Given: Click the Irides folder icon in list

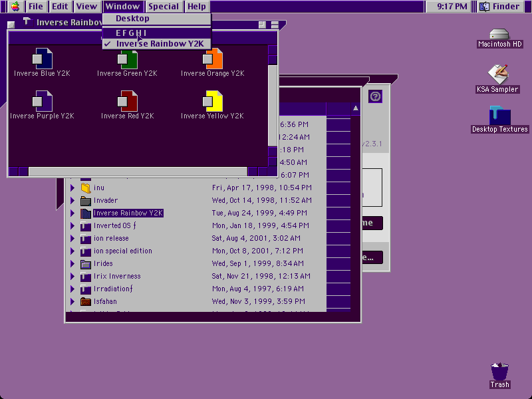Looking at the screenshot, I should pyautogui.click(x=86, y=263).
